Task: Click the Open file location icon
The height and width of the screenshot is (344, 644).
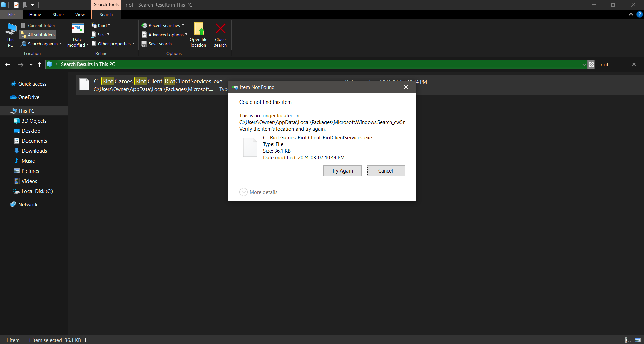Action: tap(199, 29)
